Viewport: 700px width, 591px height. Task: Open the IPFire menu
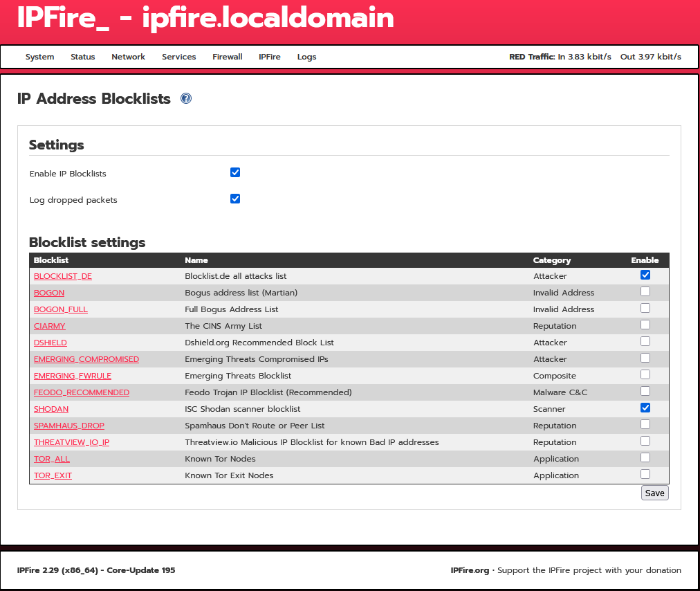click(x=270, y=57)
